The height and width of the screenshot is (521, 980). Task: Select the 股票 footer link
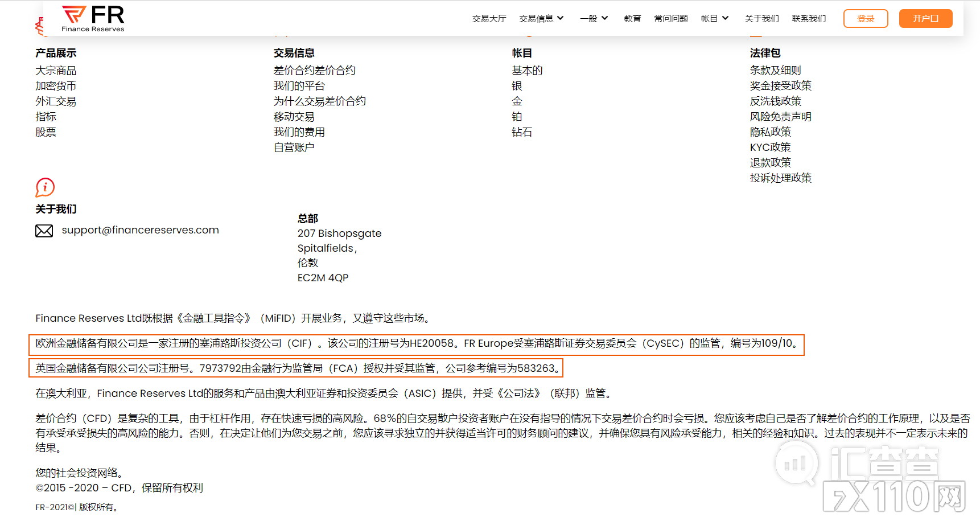[46, 132]
